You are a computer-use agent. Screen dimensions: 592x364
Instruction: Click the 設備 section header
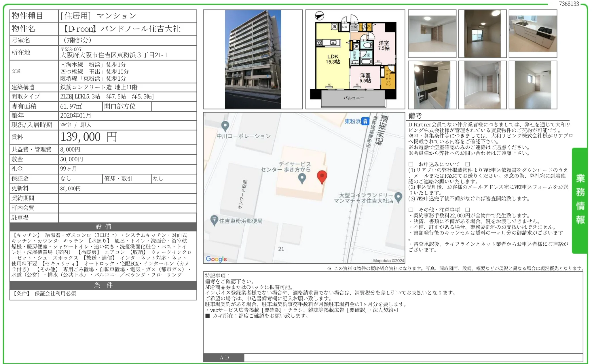point(103,227)
